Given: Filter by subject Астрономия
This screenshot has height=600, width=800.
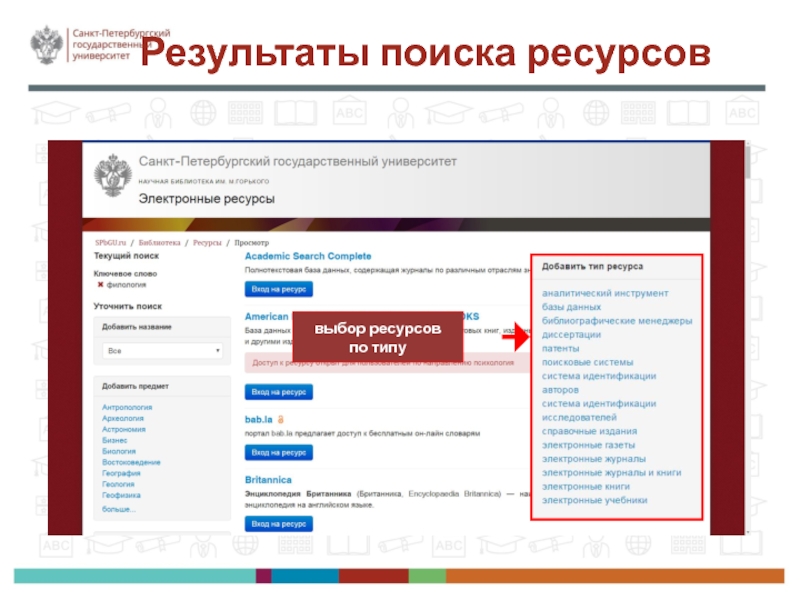Looking at the screenshot, I should click(x=124, y=429).
